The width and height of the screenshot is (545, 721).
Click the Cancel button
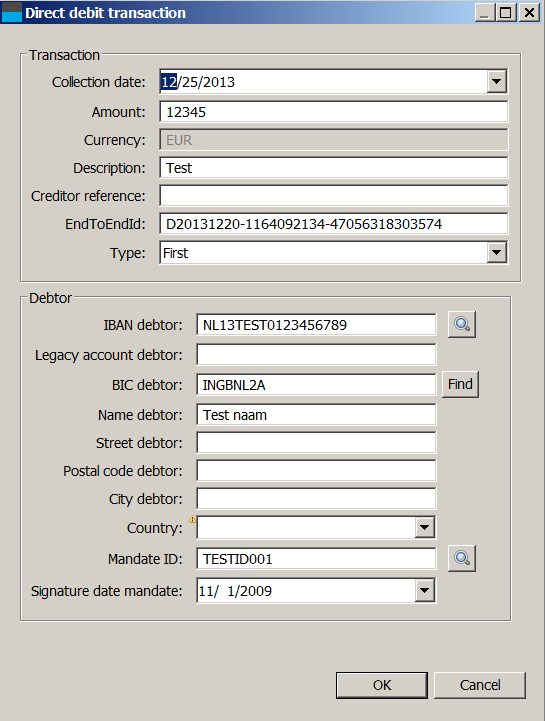click(480, 685)
